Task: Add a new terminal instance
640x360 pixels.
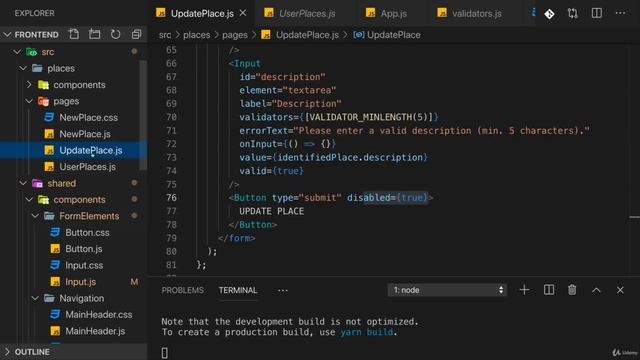Action: (524, 290)
